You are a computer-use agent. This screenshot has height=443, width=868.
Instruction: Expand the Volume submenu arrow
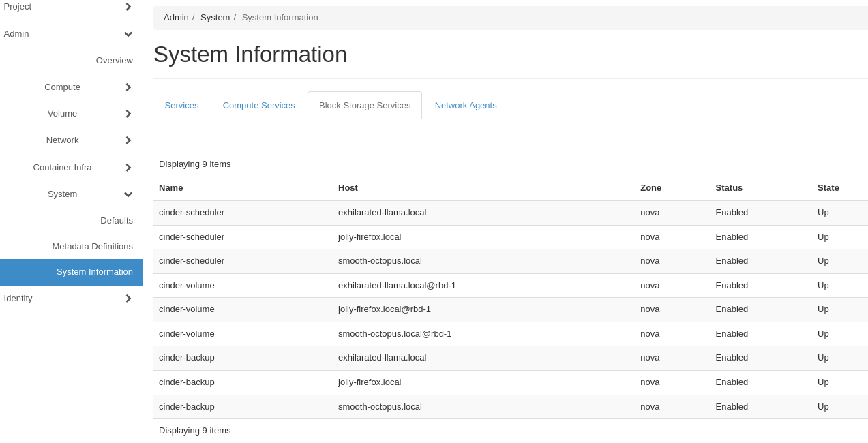click(128, 114)
